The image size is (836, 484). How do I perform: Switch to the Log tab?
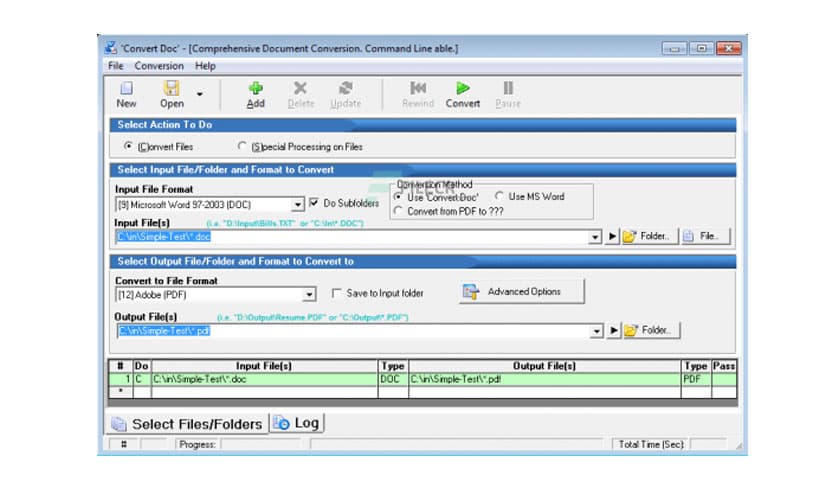297,423
